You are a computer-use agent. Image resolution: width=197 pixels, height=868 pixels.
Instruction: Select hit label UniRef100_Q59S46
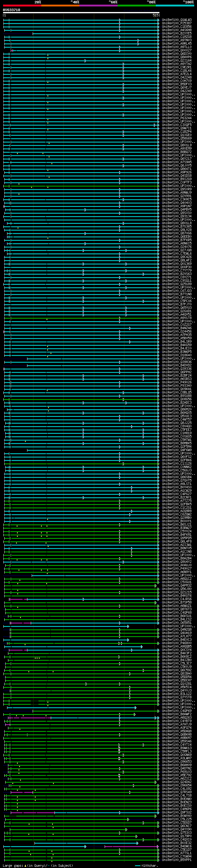[177, 741]
